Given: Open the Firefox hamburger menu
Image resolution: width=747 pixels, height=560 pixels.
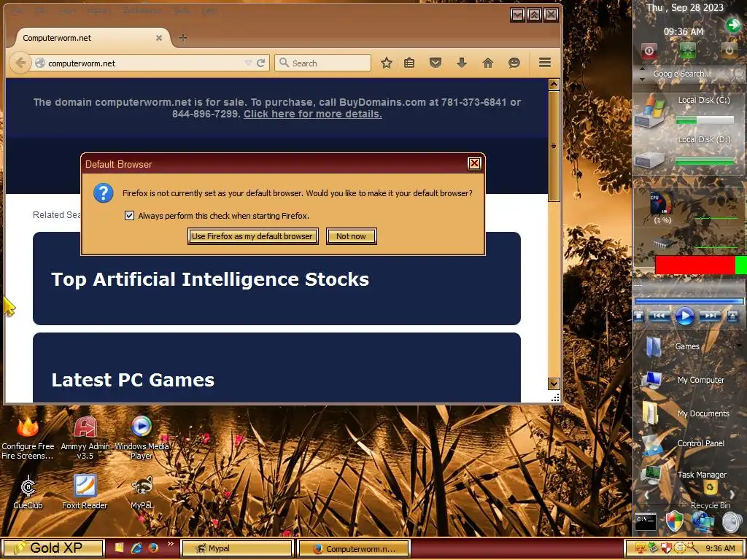Looking at the screenshot, I should click(545, 63).
